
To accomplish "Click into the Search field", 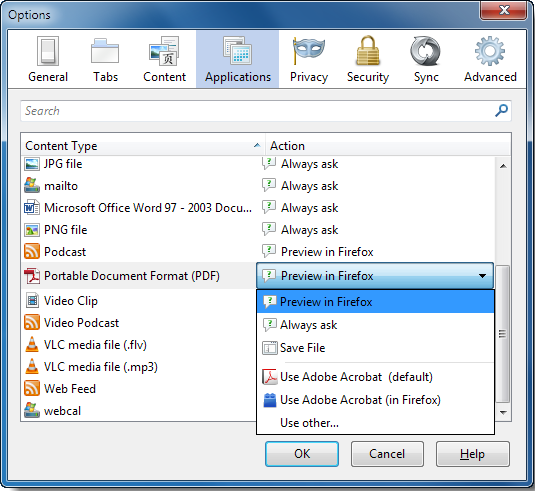I will [259, 111].
